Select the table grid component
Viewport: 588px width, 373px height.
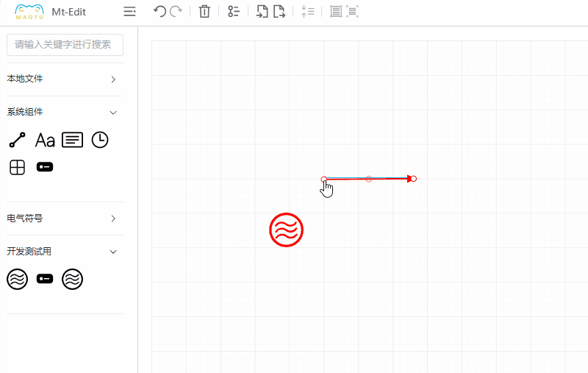(x=17, y=168)
